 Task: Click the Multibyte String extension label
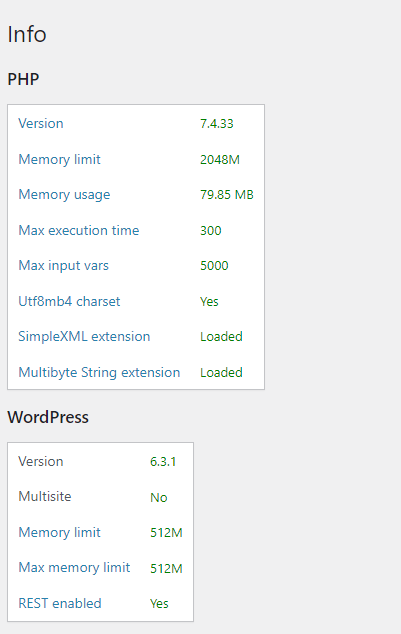99,372
